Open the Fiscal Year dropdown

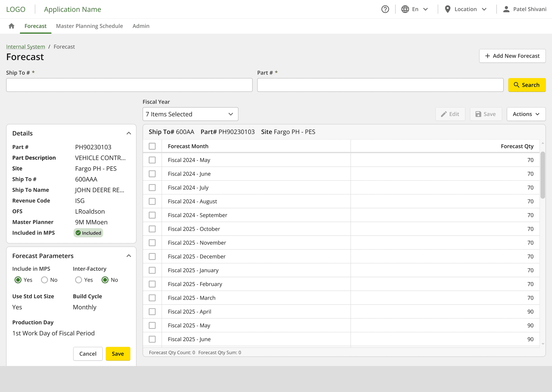click(190, 114)
